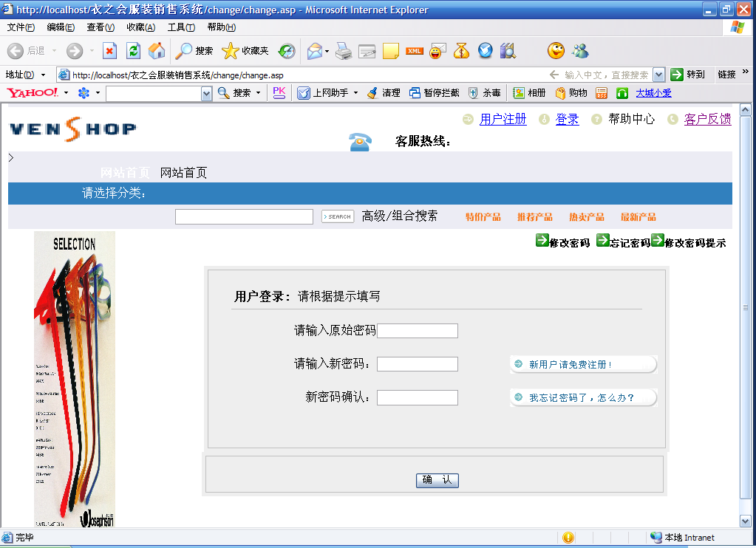Click the SEARCH button on the page

(338, 216)
